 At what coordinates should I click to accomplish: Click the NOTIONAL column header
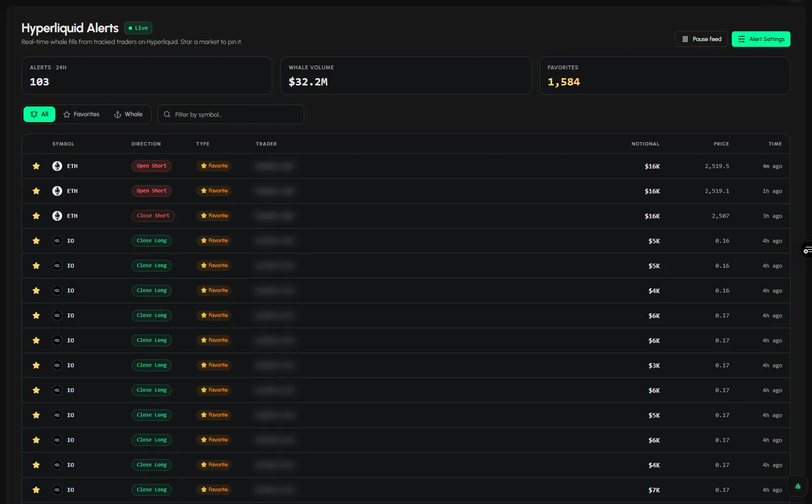click(x=646, y=144)
